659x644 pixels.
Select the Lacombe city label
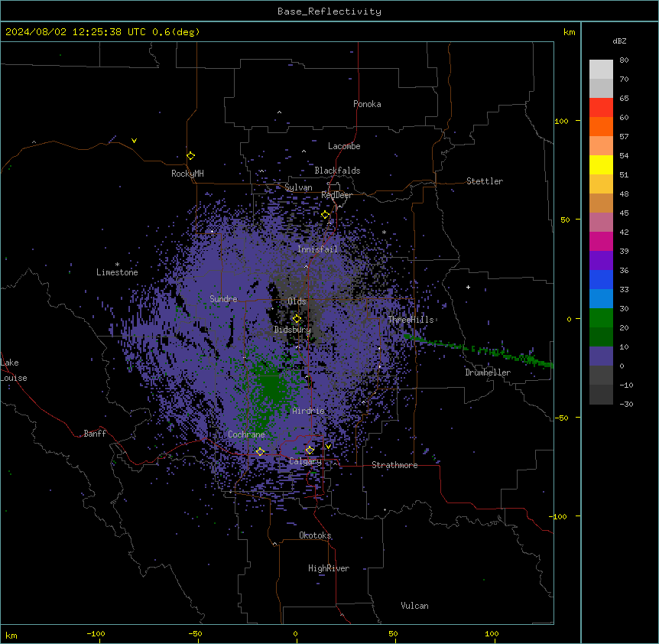point(344,146)
